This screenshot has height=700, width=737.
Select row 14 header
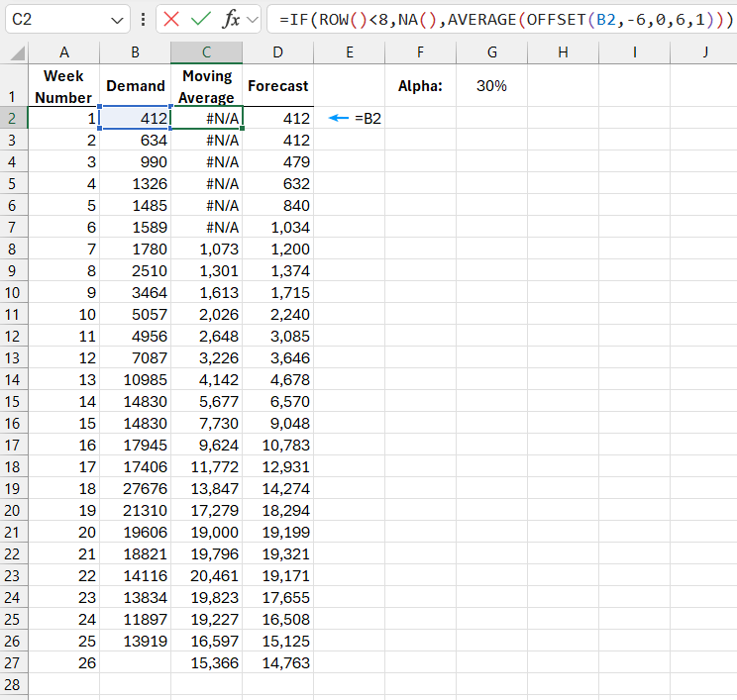[x=13, y=379]
